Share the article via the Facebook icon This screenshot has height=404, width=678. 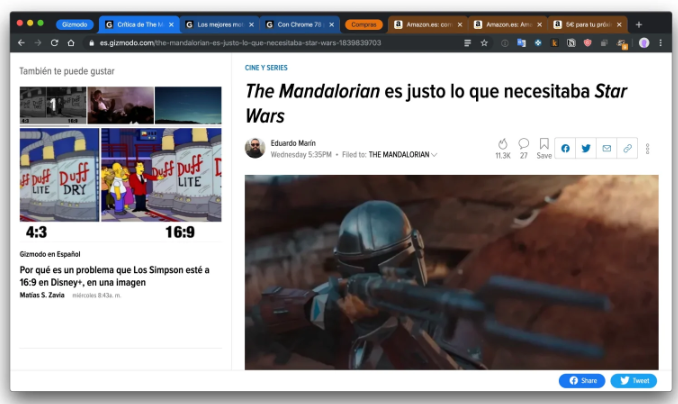(x=565, y=149)
